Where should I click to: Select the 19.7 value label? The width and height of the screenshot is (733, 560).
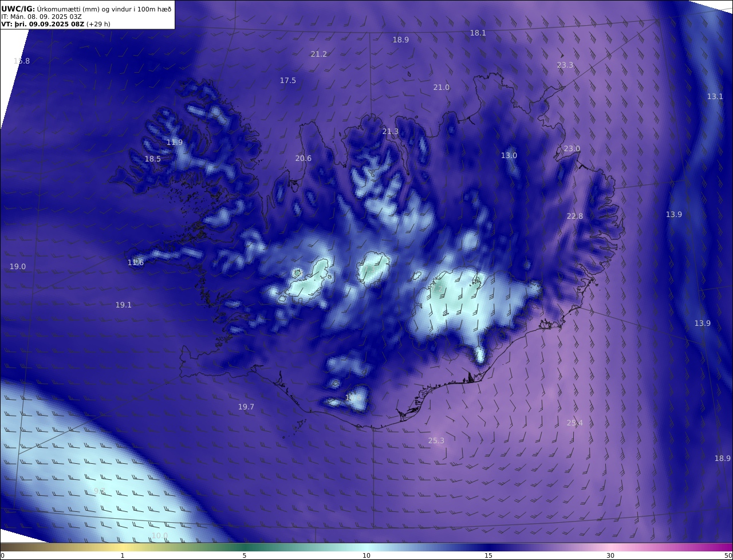tap(246, 407)
